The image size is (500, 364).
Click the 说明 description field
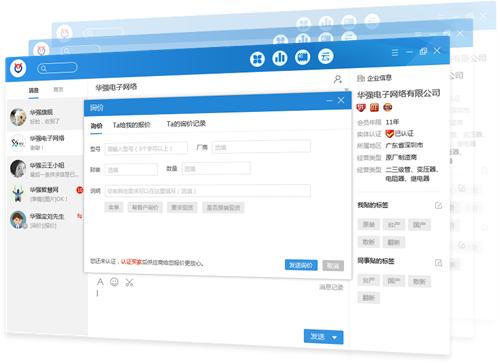point(208,191)
